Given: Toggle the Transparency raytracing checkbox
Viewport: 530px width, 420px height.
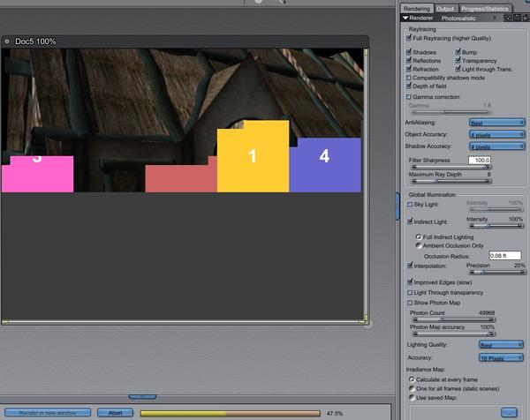Looking at the screenshot, I should click(x=458, y=60).
